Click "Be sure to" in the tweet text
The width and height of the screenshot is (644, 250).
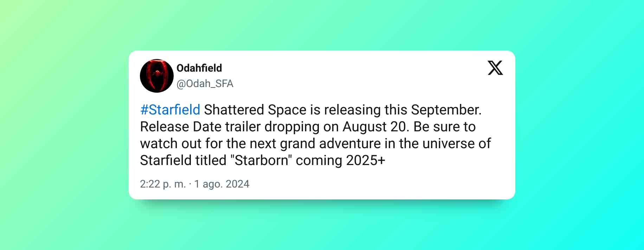pos(445,127)
